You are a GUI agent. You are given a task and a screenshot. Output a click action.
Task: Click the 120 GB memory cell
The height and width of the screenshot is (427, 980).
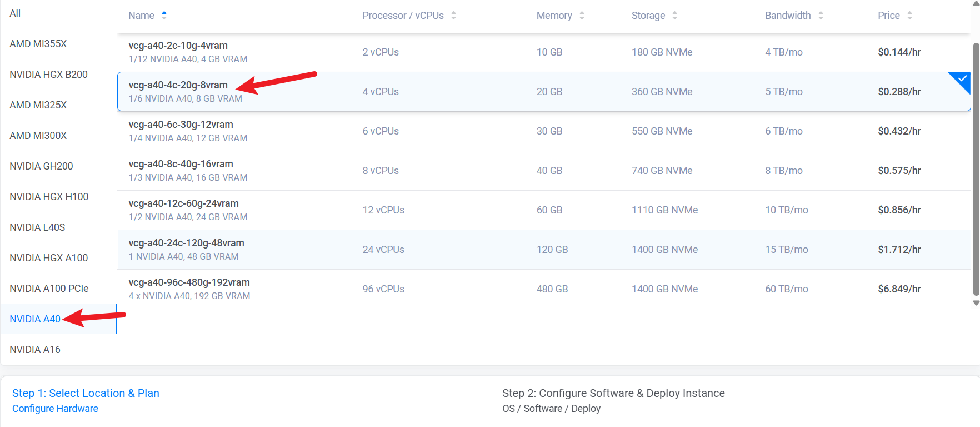point(552,250)
